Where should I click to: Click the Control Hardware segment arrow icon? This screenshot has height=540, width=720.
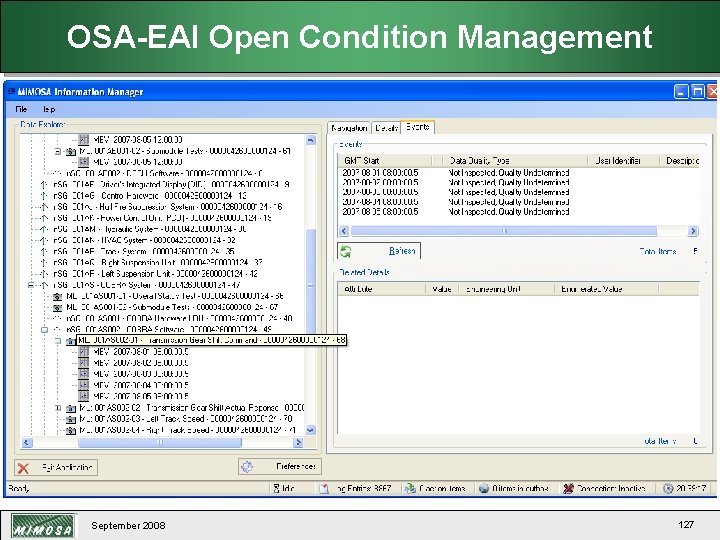(x=44, y=196)
